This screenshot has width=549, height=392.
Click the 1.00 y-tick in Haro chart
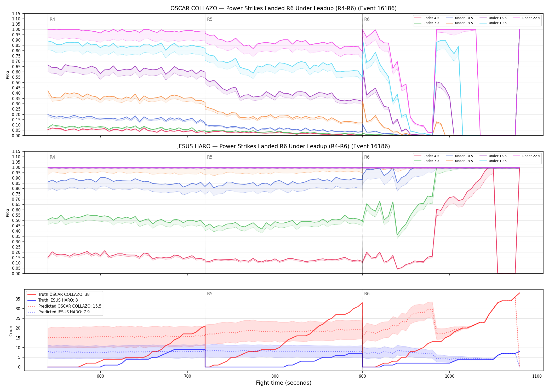pos(16,168)
